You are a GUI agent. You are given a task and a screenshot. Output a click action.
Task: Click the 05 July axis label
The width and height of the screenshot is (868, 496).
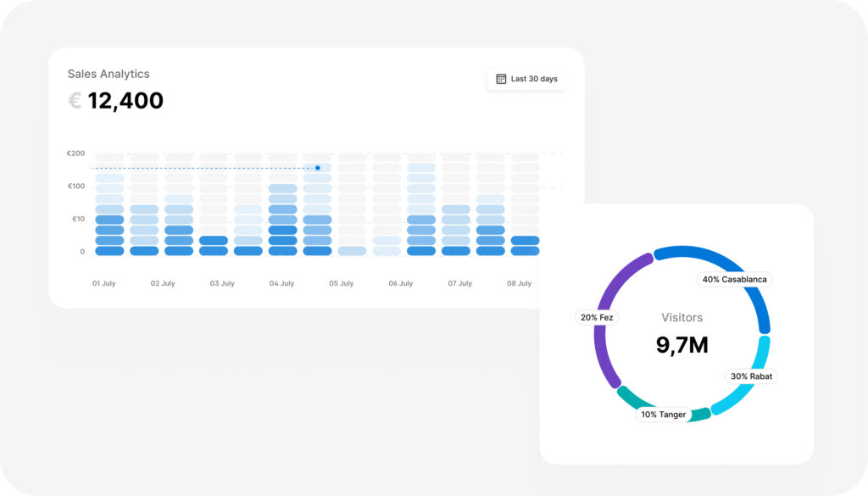(x=341, y=283)
